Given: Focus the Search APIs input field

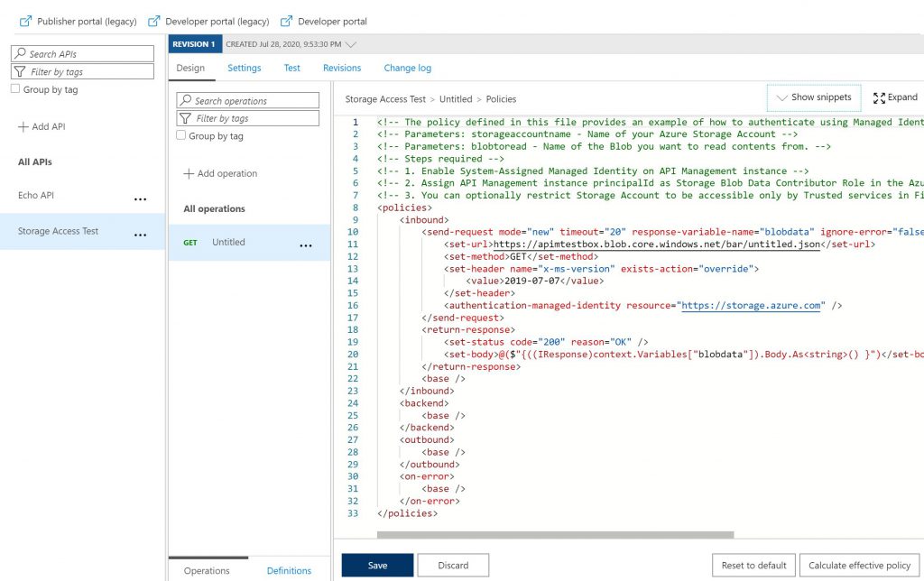Looking at the screenshot, I should [82, 53].
